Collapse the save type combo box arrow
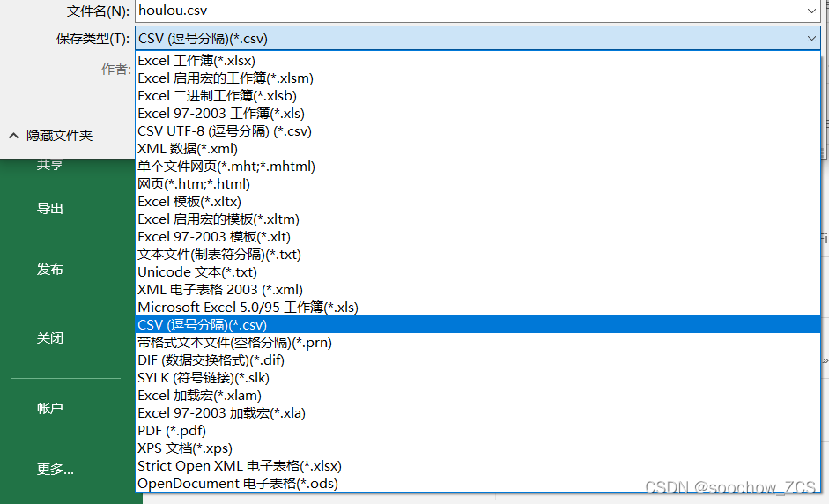This screenshot has height=504, width=829. (x=811, y=38)
